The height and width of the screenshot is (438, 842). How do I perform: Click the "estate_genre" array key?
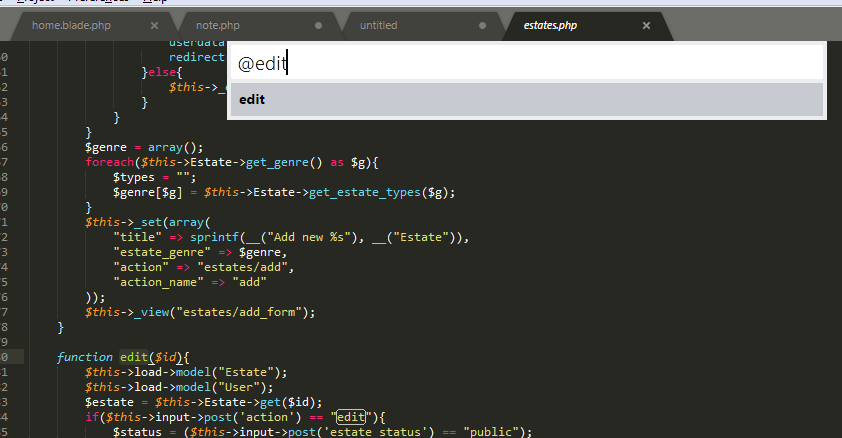click(x=162, y=252)
